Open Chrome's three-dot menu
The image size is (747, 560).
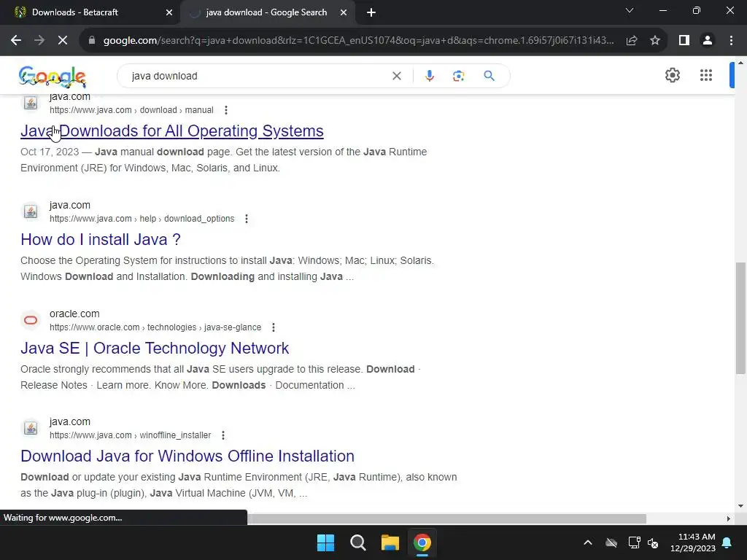click(x=731, y=41)
